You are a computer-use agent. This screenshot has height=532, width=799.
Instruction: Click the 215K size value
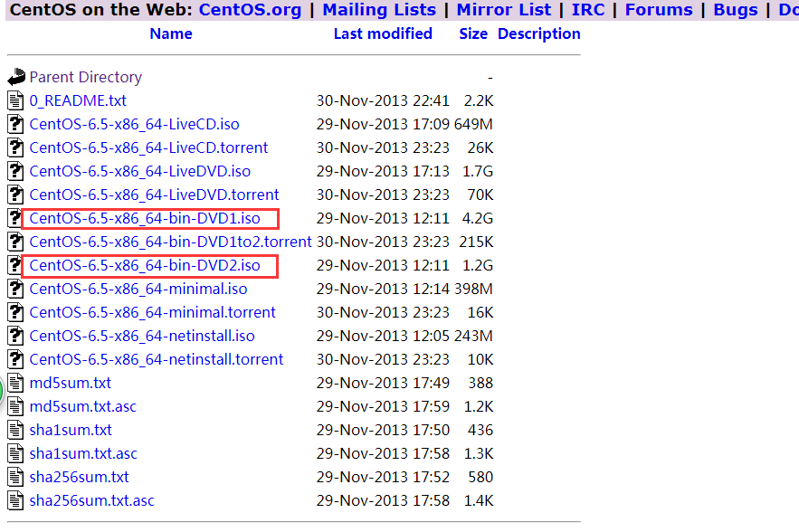pos(476,242)
